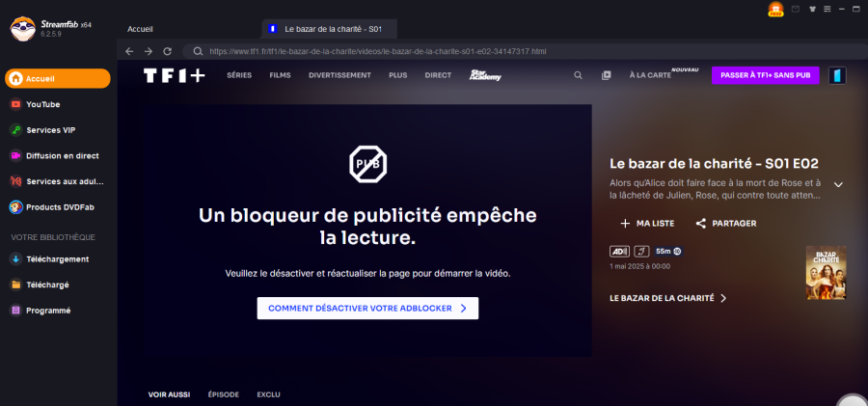The width and height of the screenshot is (868, 406).
Task: Click the Diffusion en direct camera icon
Action: click(16, 155)
